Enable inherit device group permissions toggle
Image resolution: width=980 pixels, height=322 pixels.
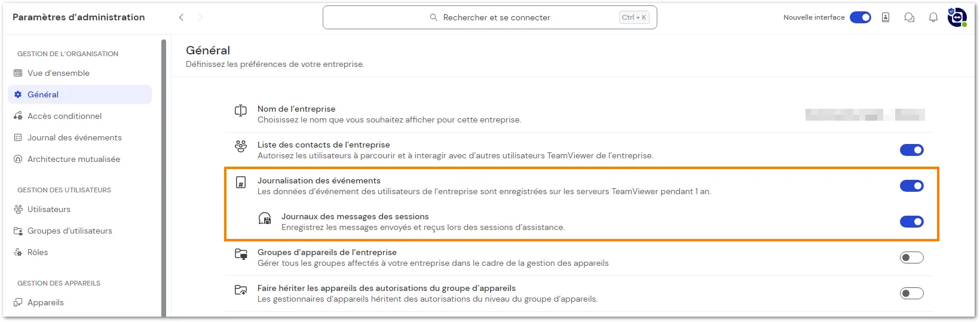(911, 293)
